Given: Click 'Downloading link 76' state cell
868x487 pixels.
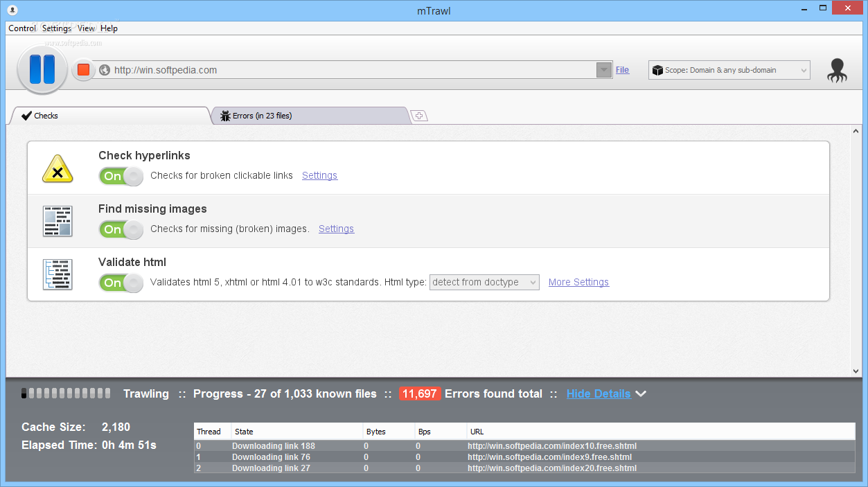Looking at the screenshot, I should point(271,457).
